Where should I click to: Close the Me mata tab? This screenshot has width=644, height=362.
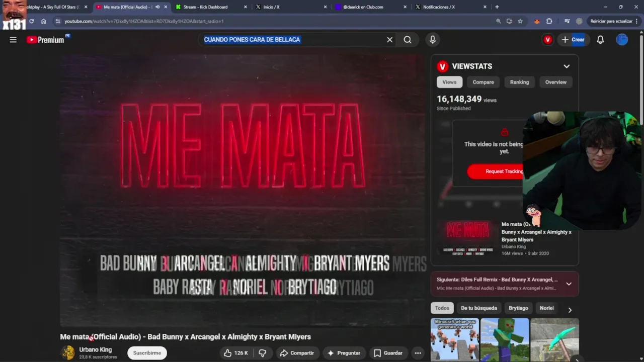pos(166,7)
